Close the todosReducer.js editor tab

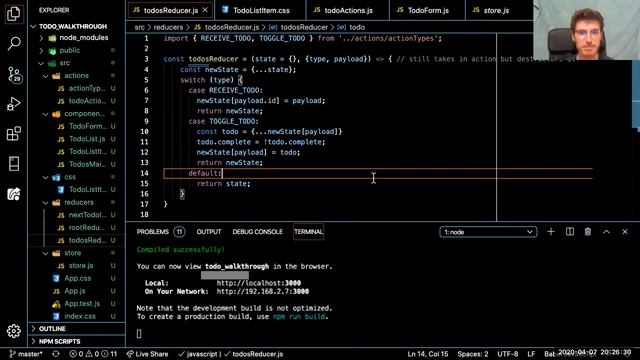(205, 10)
